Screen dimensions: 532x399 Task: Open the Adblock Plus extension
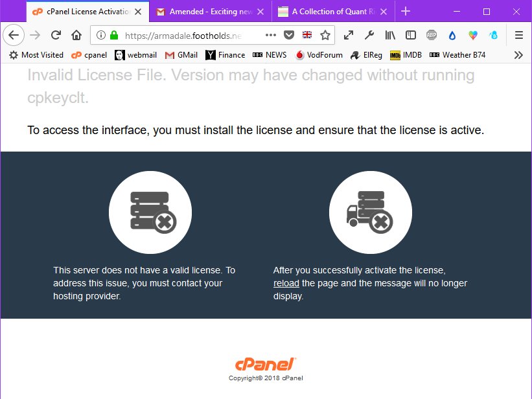pyautogui.click(x=432, y=35)
